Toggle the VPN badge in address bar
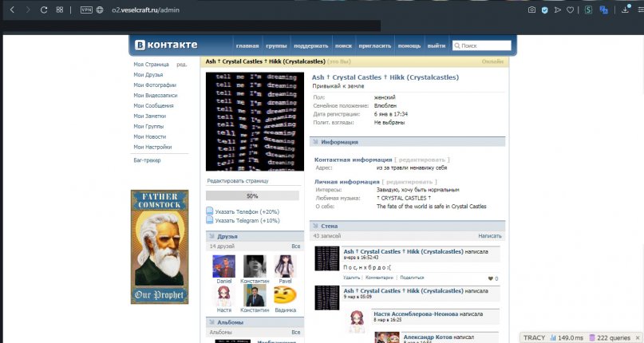 pos(86,10)
